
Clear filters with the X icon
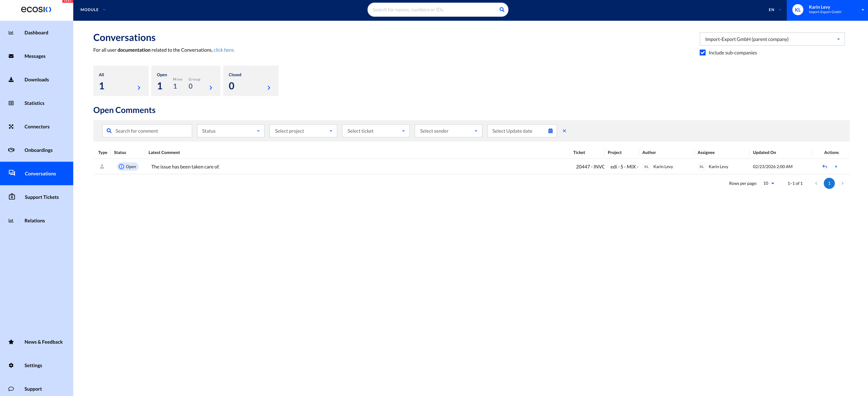[x=564, y=131]
